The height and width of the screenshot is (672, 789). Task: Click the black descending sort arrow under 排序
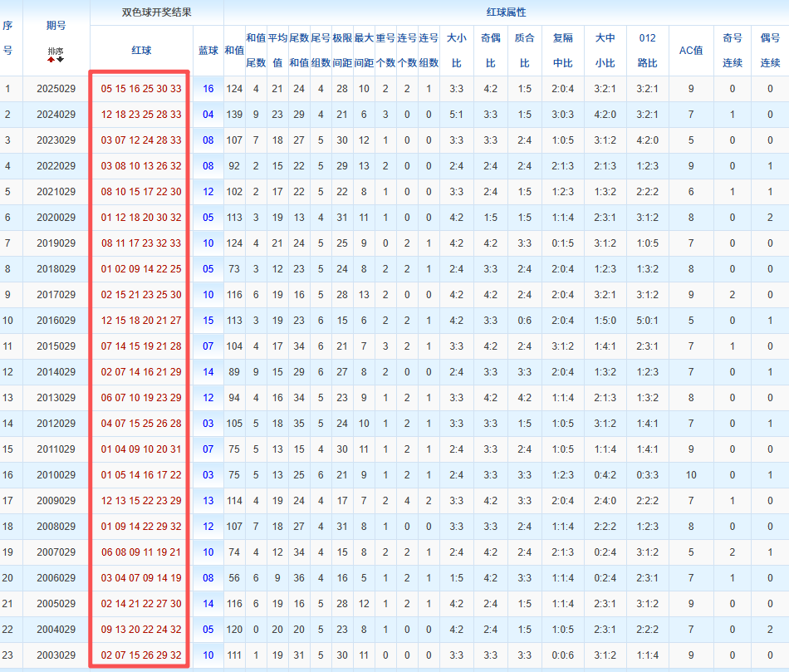pos(61,60)
